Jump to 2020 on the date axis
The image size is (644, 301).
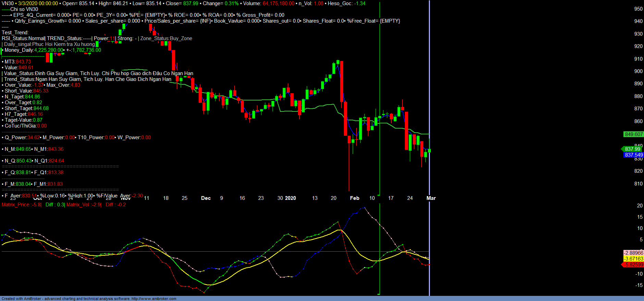coord(290,198)
